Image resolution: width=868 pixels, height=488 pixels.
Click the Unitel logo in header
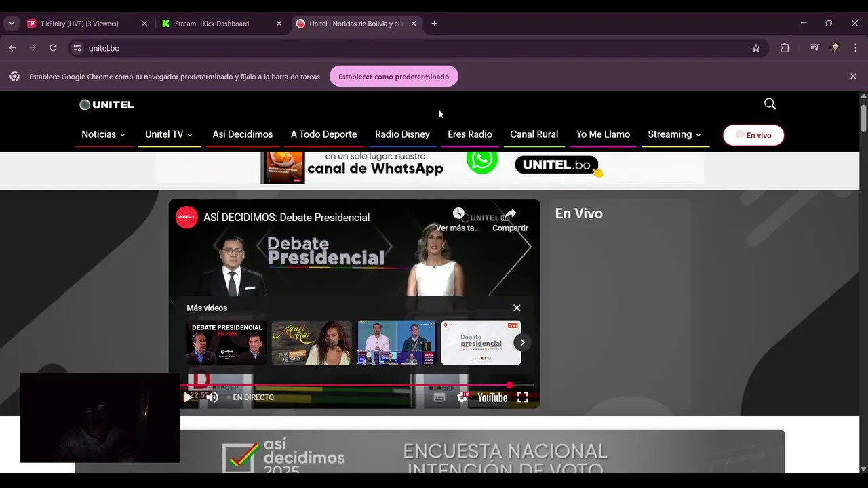tap(106, 105)
